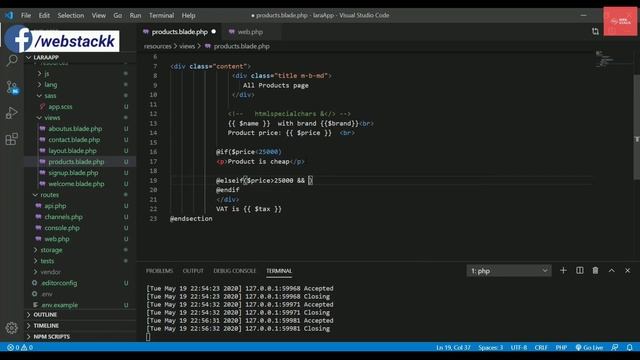Image resolution: width=640 pixels, height=360 pixels.
Task: Open layout.blade.php file
Action: [x=72, y=151]
